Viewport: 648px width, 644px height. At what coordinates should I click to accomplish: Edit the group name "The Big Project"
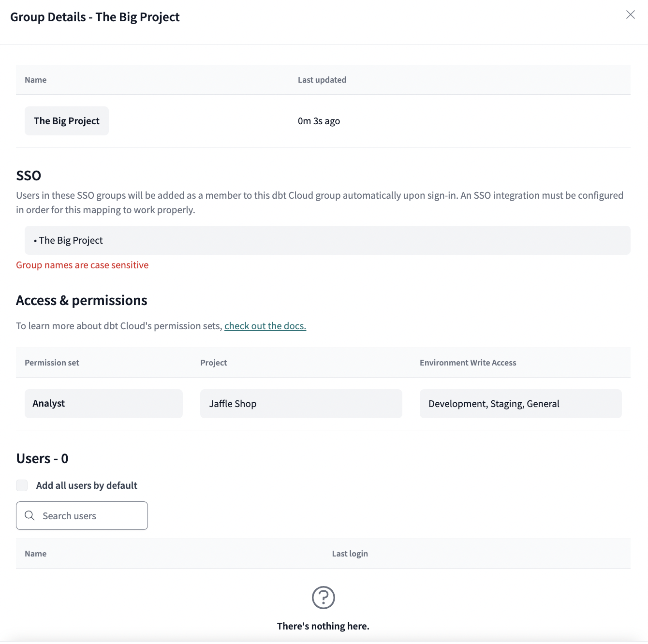tap(66, 121)
